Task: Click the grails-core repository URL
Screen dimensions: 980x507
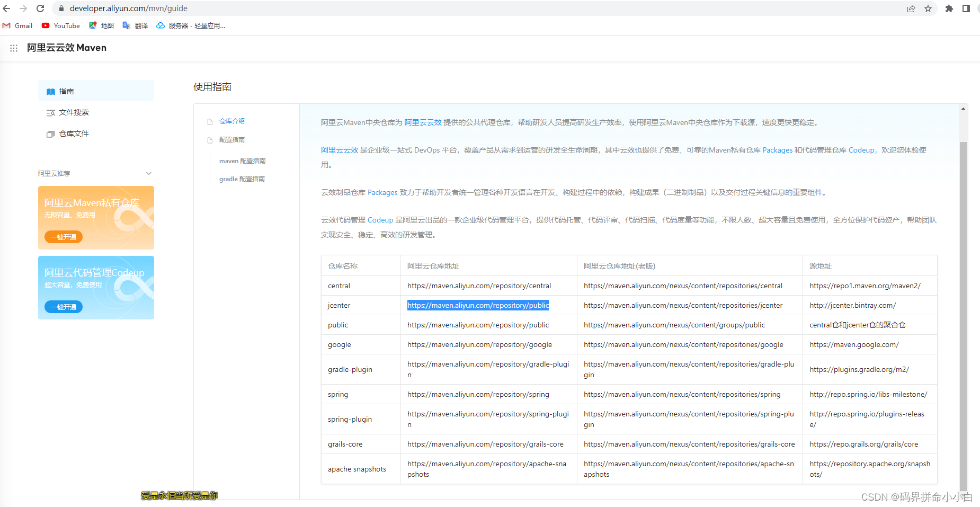Action: (485, 444)
